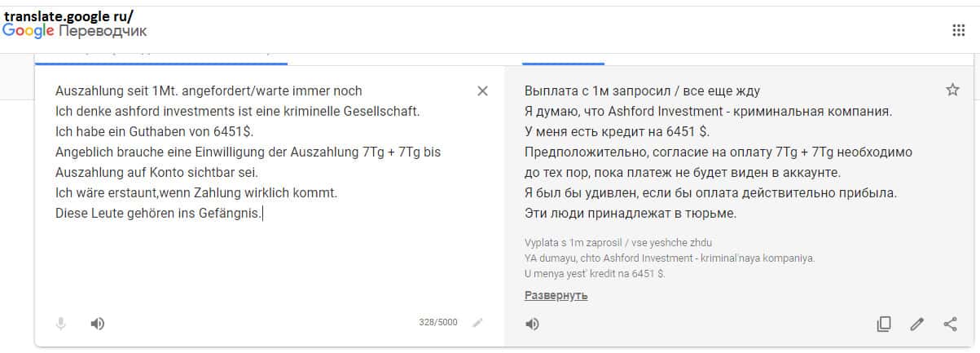Click the 328/5000 character counter
The width and height of the screenshot is (980, 353).
coord(438,323)
